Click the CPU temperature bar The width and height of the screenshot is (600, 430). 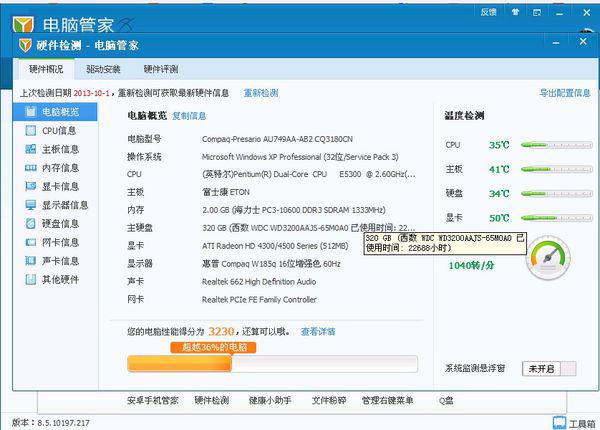pos(557,145)
